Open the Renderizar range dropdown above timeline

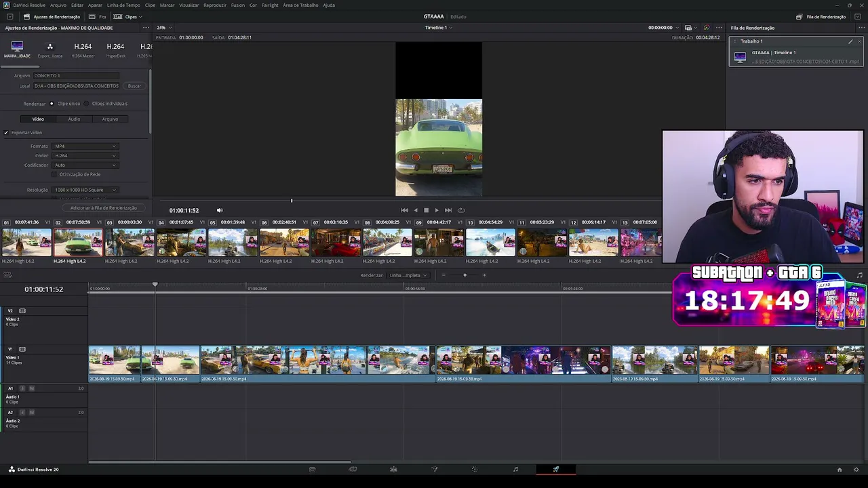coord(408,275)
